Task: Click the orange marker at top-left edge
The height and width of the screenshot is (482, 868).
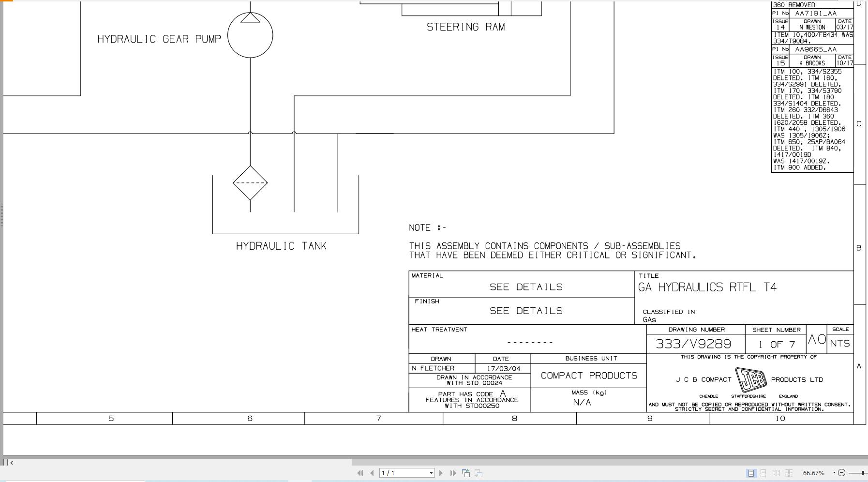Action: click(6, 1)
